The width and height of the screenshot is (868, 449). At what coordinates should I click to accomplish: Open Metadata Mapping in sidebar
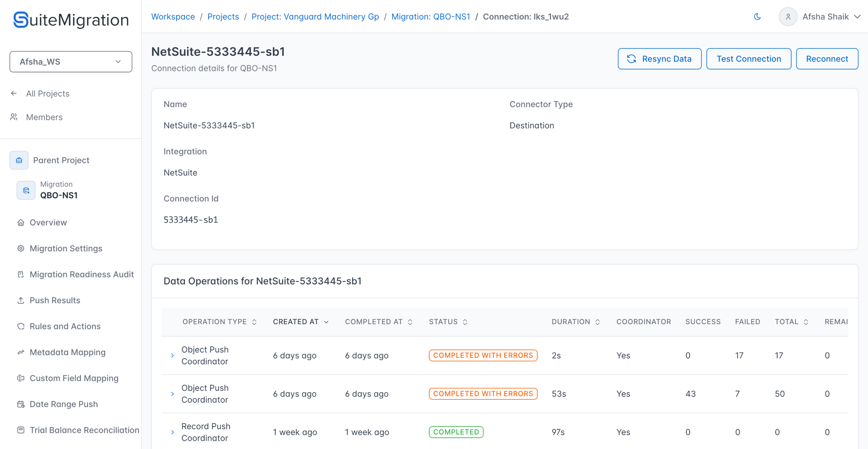[x=67, y=352]
